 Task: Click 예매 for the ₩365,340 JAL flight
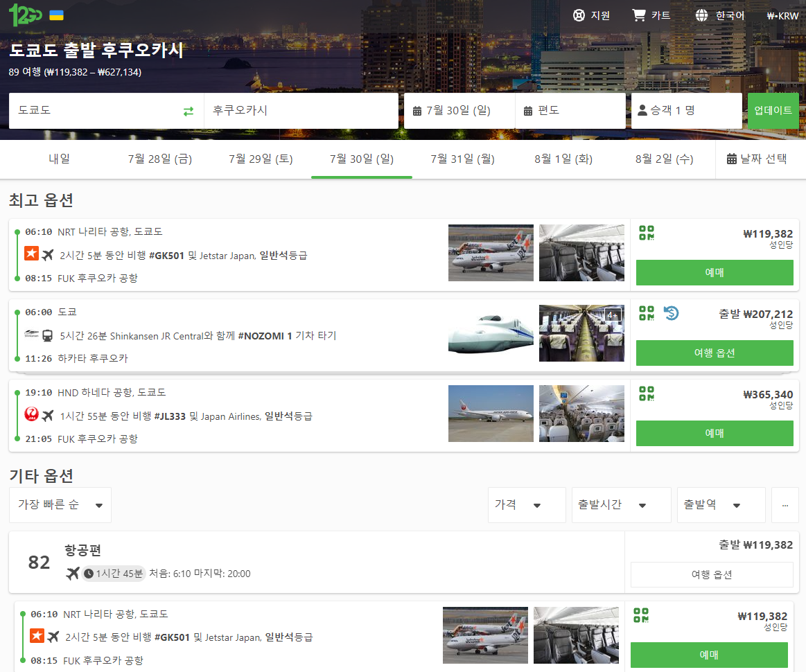[715, 433]
